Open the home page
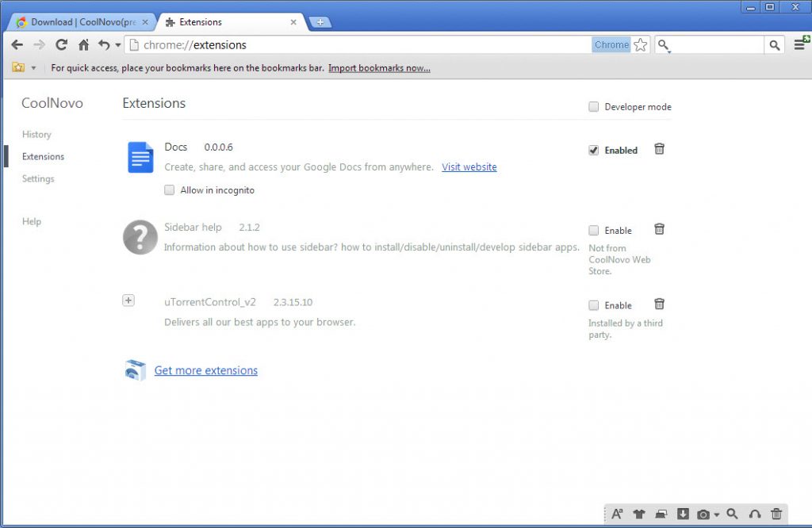 pos(83,45)
